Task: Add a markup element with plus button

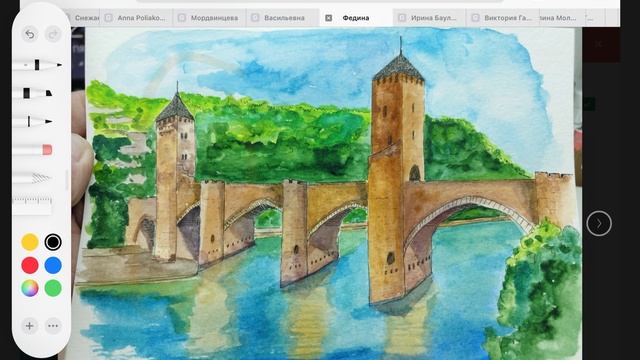Action: point(30,326)
